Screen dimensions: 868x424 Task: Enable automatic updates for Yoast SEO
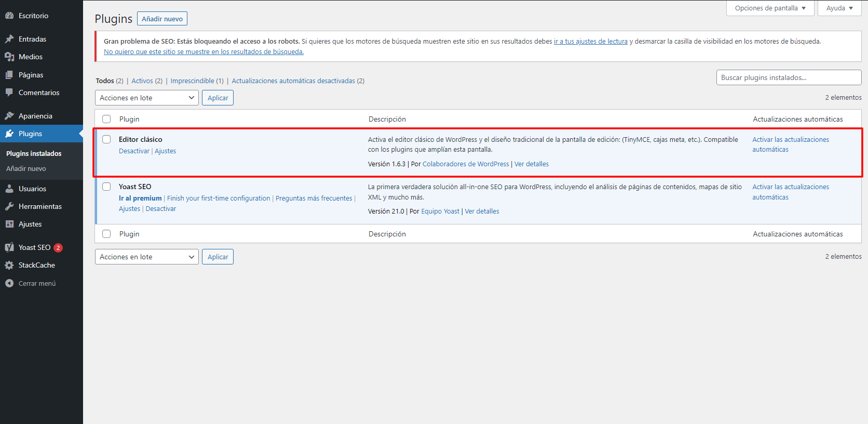point(791,192)
